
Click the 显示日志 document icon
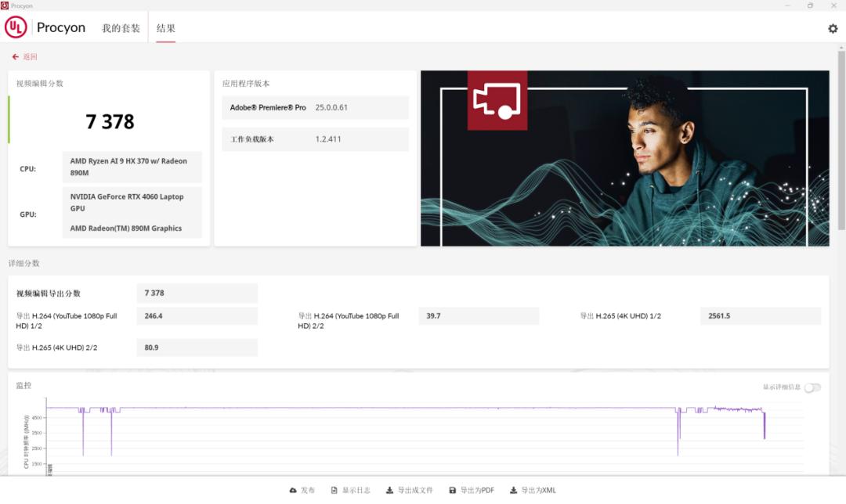[x=334, y=490]
